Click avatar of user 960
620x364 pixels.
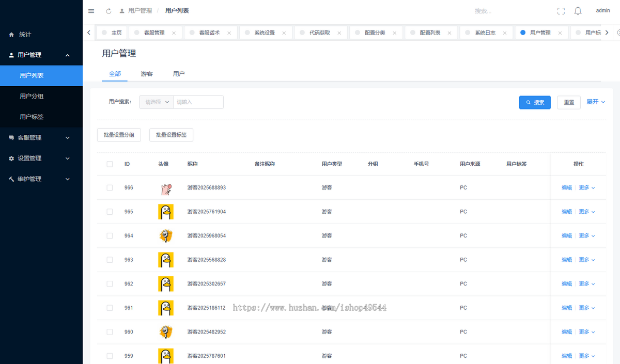point(165,332)
